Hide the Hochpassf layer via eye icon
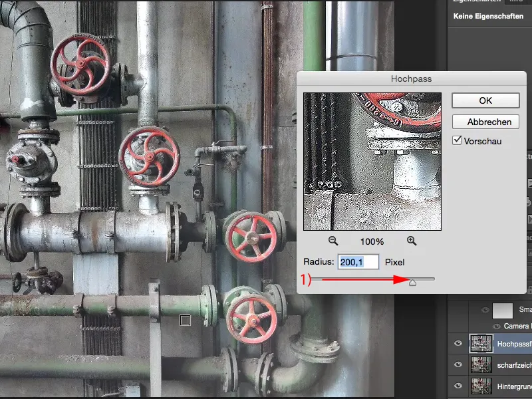532x399 pixels. pyautogui.click(x=458, y=343)
